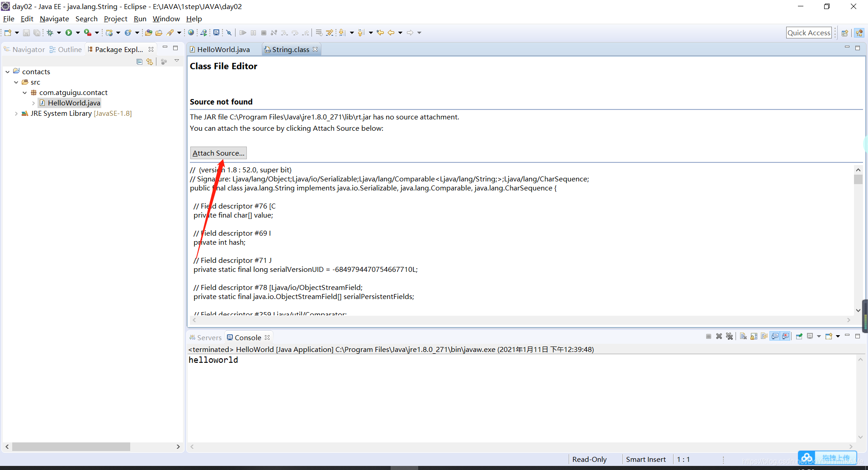Switch to the Outline view tab

[x=66, y=49]
